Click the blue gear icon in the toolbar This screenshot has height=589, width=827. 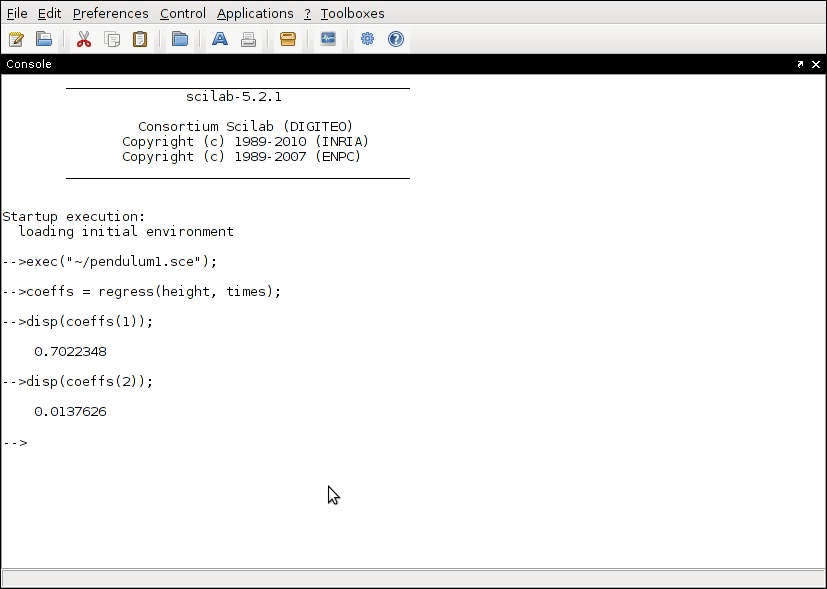tap(367, 39)
